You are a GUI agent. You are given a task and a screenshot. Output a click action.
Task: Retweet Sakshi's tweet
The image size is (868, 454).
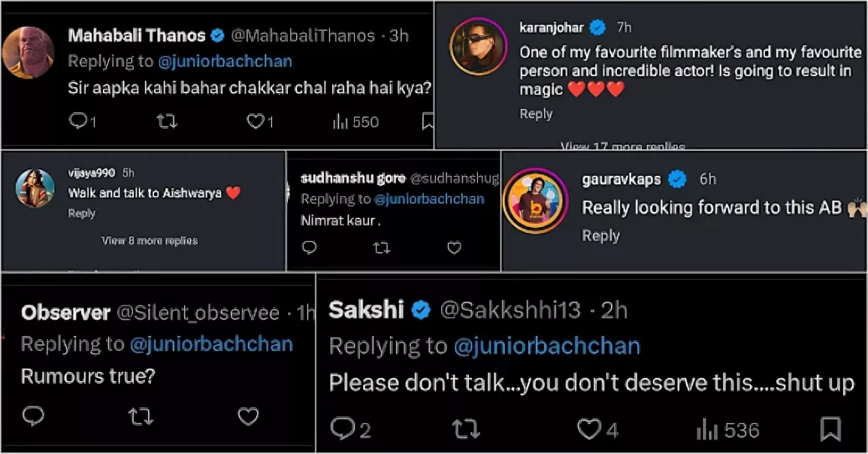click(466, 430)
